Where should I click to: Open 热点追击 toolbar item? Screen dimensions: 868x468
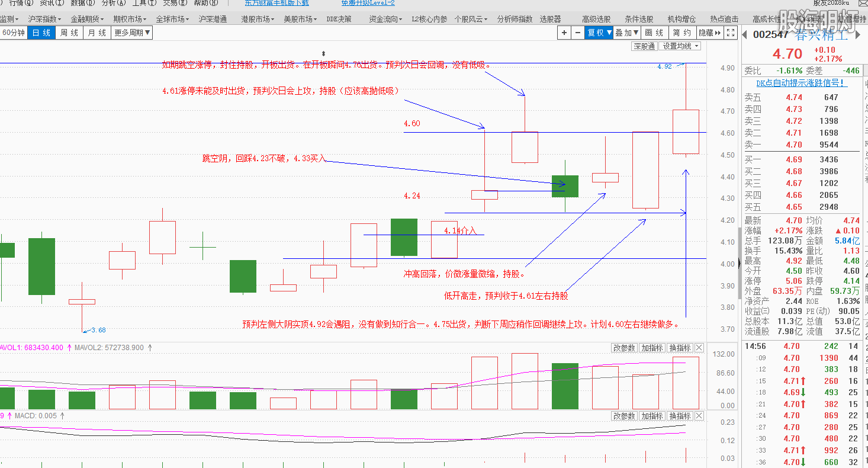(724, 19)
